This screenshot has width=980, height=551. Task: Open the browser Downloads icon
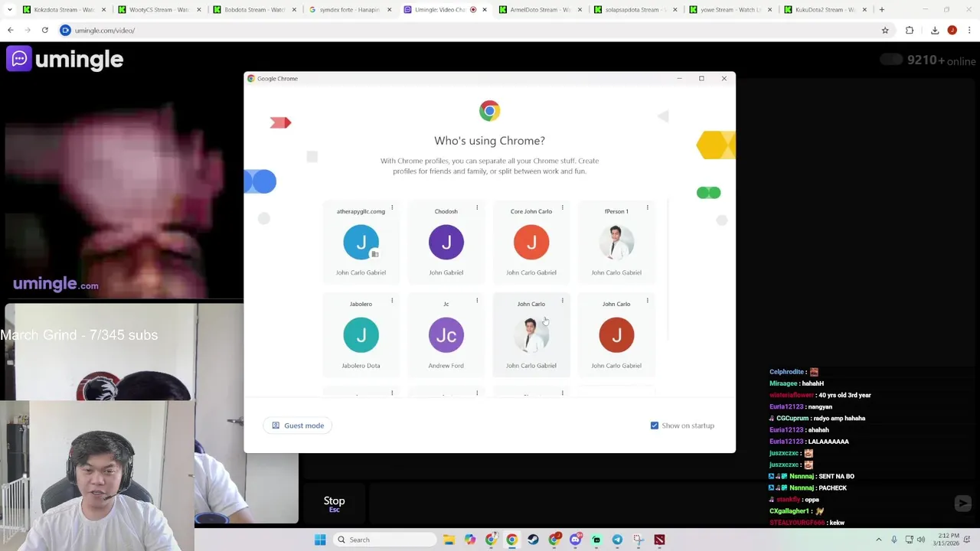tap(935, 31)
